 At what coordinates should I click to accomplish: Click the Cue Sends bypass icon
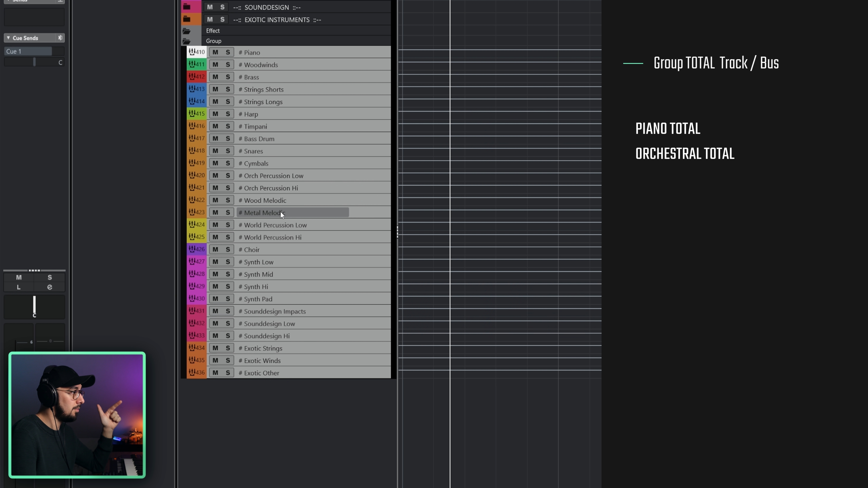click(x=60, y=38)
